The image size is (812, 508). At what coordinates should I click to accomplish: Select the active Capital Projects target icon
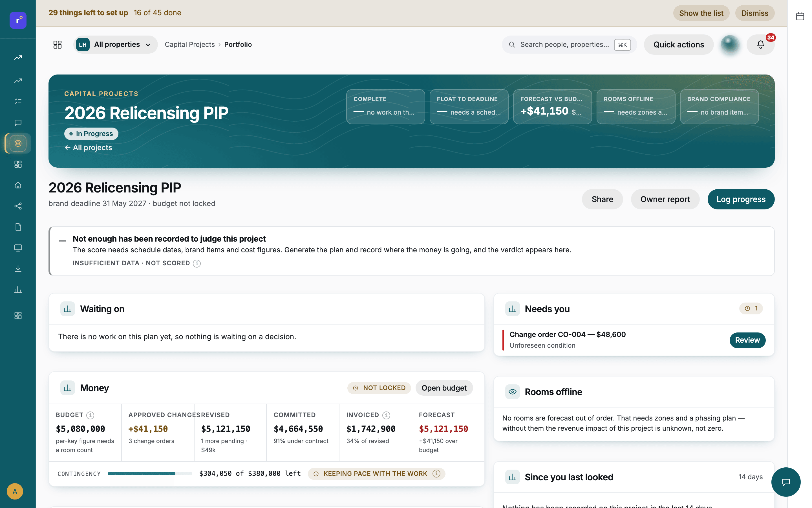(18, 143)
